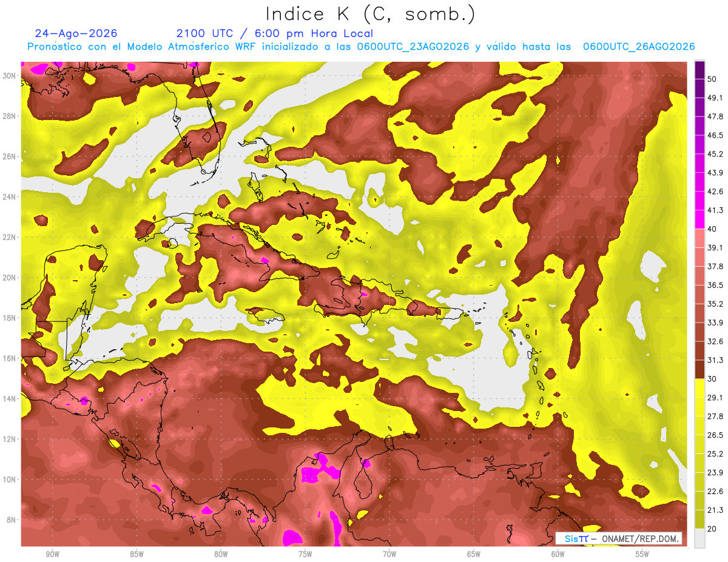The image size is (728, 562).
Task: Click the '21.3' value on the color scale
Action: click(716, 510)
